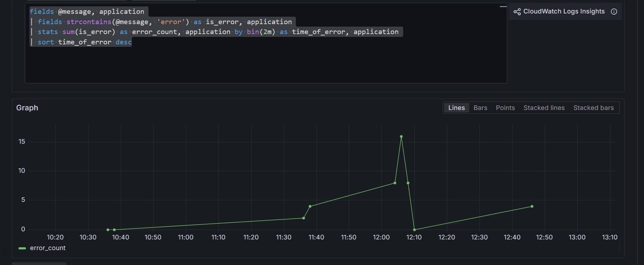Click the data point near 11:38 at value 4

click(x=310, y=206)
